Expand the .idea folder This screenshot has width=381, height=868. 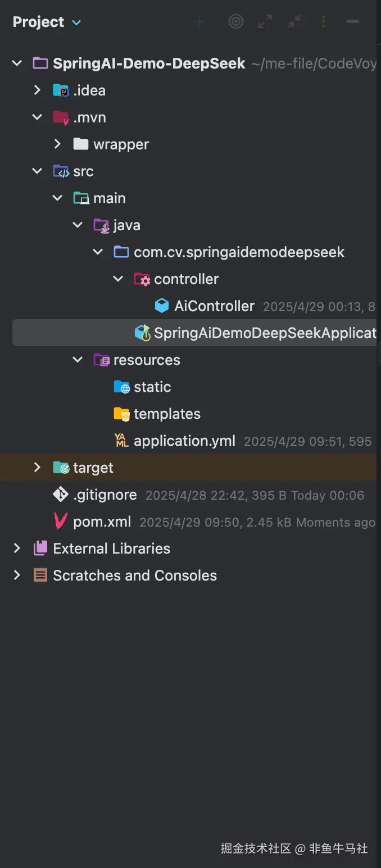37,90
